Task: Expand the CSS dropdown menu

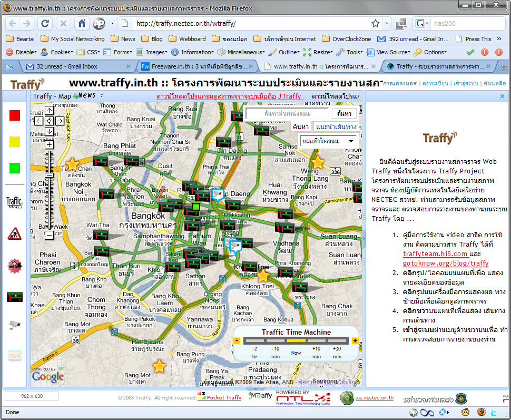Action: (x=89, y=52)
